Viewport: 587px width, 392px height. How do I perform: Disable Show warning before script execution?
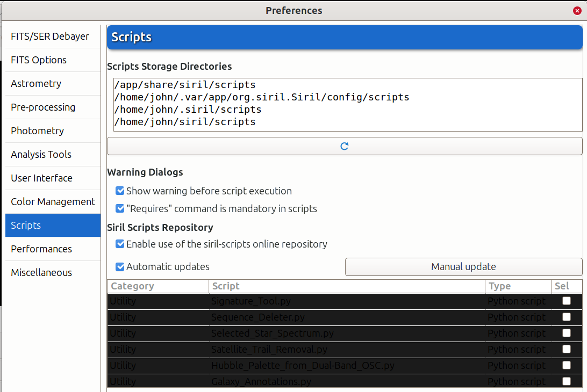pyautogui.click(x=120, y=191)
